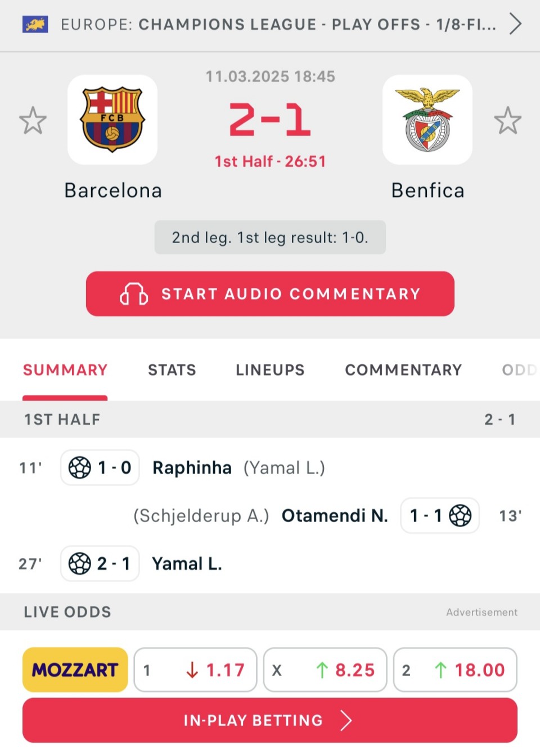The height and width of the screenshot is (756, 540).
Task: Click the 1-0 goal ball icon
Action: point(80,467)
